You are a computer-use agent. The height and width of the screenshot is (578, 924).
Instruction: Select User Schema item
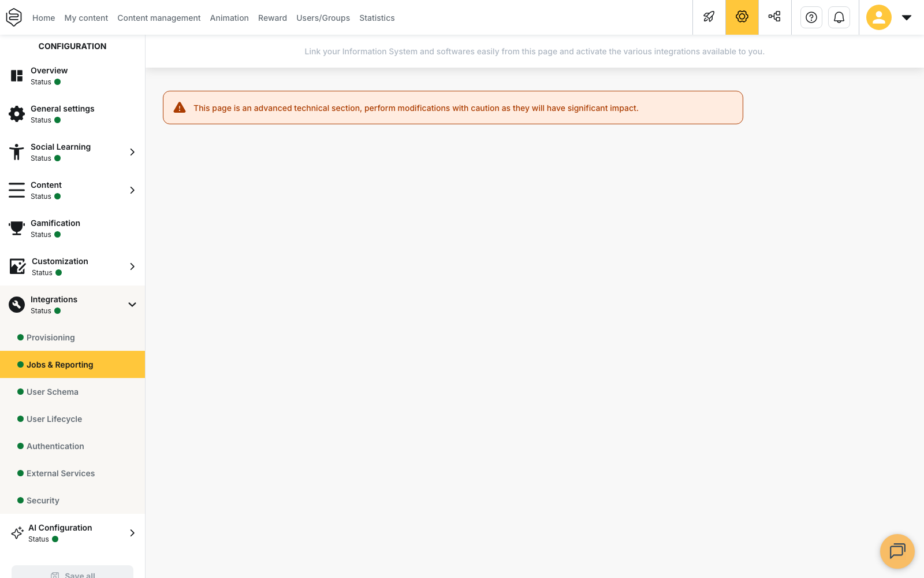(72, 392)
